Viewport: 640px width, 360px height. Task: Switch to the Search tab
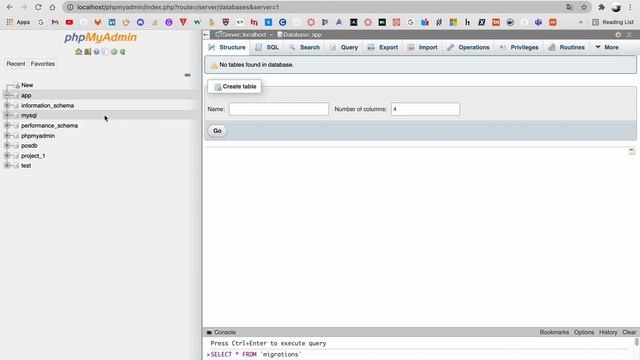tap(304, 47)
